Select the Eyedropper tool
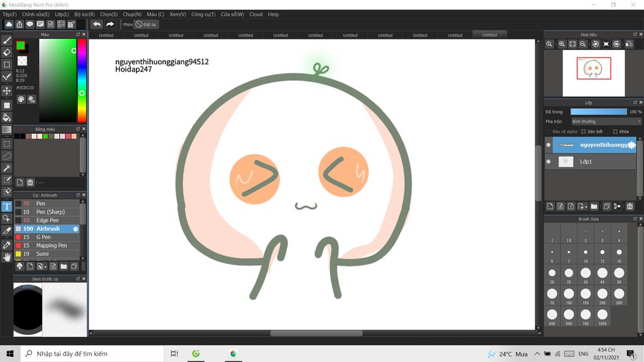The width and height of the screenshot is (644, 362). (6, 245)
